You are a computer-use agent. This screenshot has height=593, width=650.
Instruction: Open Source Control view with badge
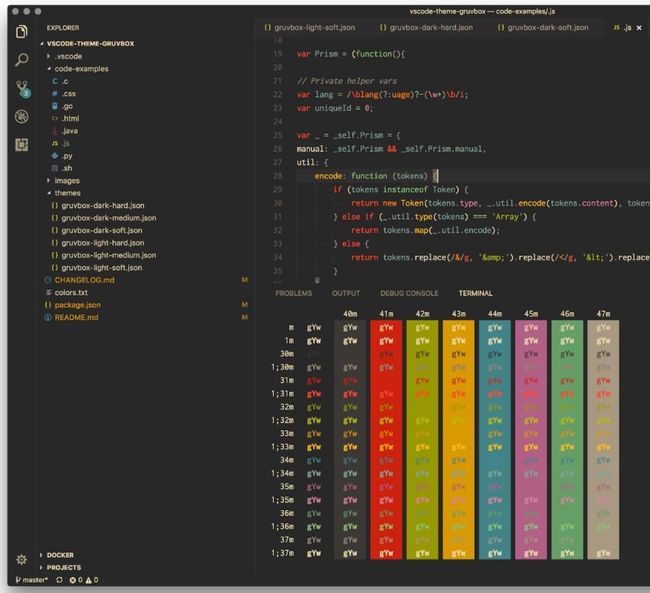21,89
